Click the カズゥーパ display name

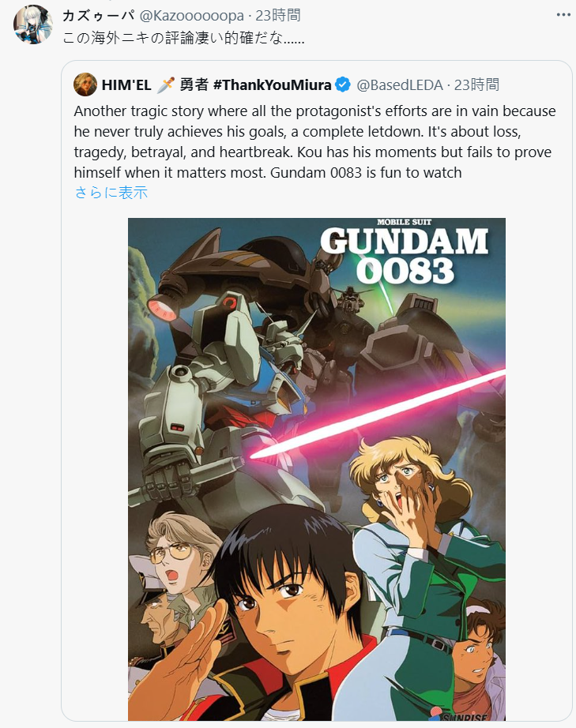pyautogui.click(x=99, y=15)
